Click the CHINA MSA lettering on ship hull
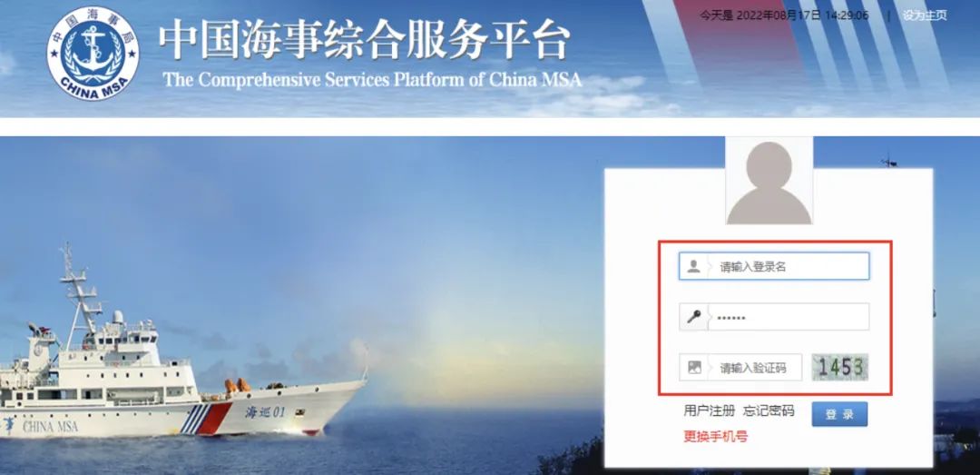980x475 pixels. coord(51,426)
